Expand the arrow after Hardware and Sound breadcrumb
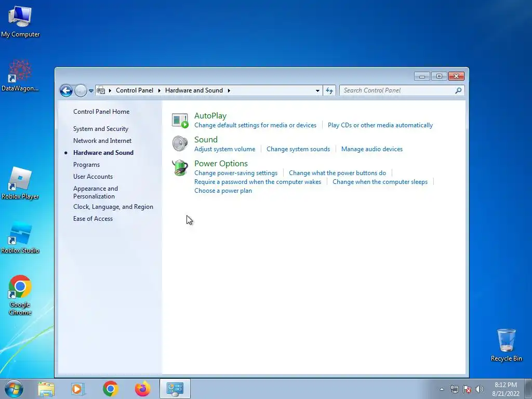The width and height of the screenshot is (532, 399). (x=229, y=90)
